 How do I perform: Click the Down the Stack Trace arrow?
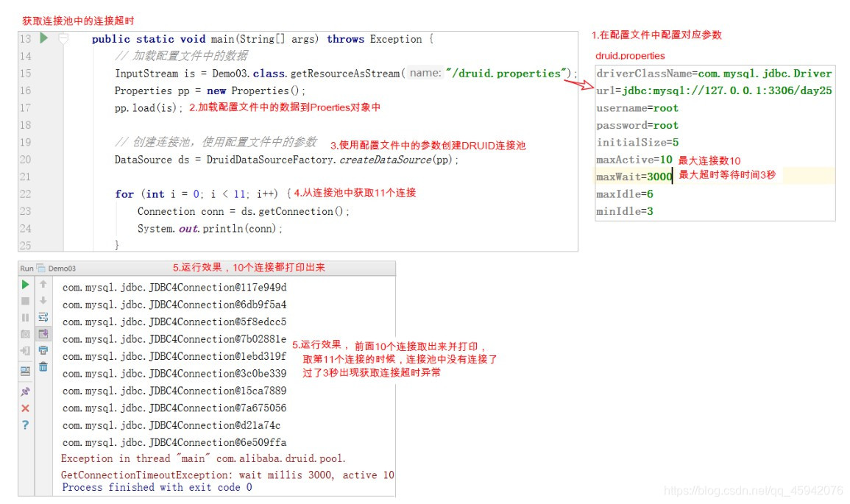[43, 301]
